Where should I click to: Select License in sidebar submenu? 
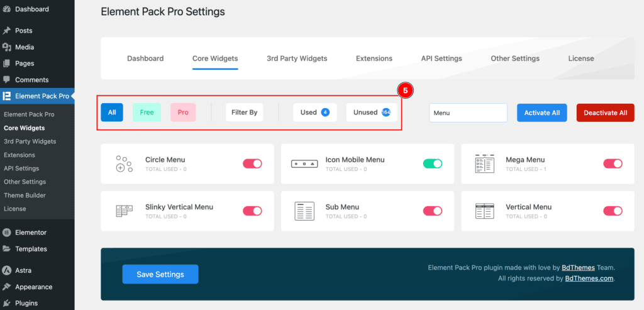tap(15, 209)
